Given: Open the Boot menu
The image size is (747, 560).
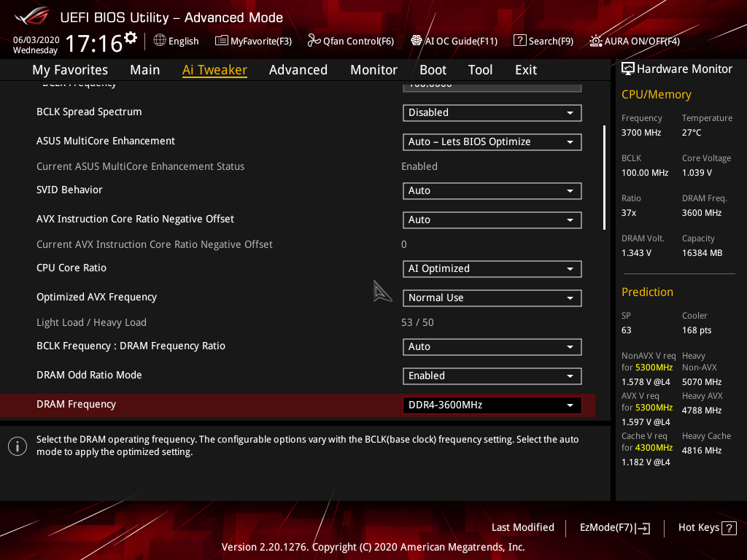Looking at the screenshot, I should coord(433,70).
